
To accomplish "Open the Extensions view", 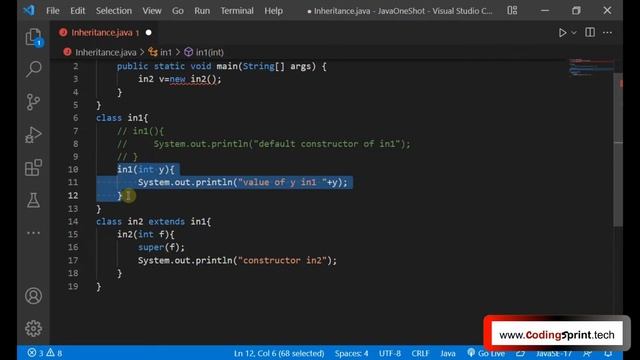I will [33, 167].
